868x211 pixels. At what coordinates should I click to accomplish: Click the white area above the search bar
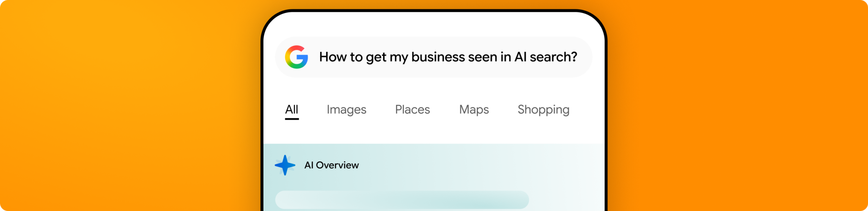coord(434,24)
